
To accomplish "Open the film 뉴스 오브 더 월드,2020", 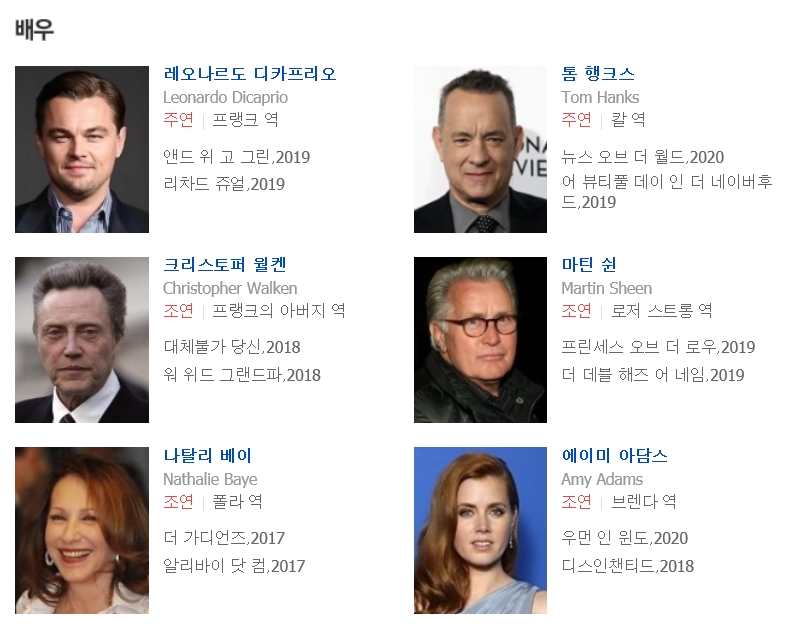I will (643, 157).
